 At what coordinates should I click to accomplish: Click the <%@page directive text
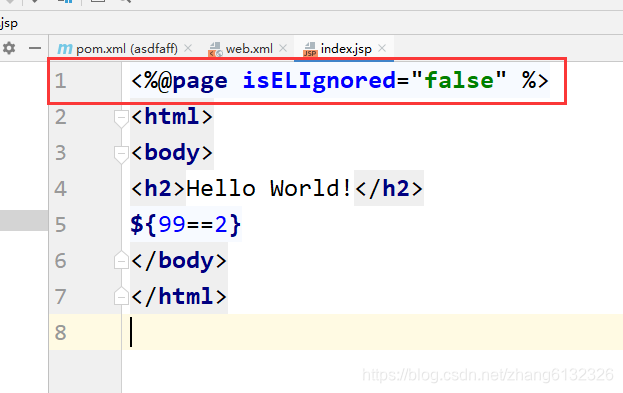(179, 81)
